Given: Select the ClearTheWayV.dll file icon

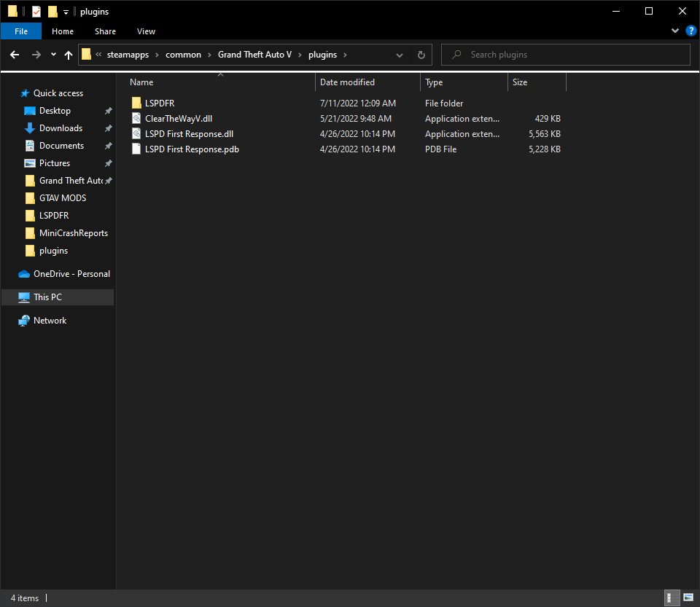Looking at the screenshot, I should tap(136, 119).
